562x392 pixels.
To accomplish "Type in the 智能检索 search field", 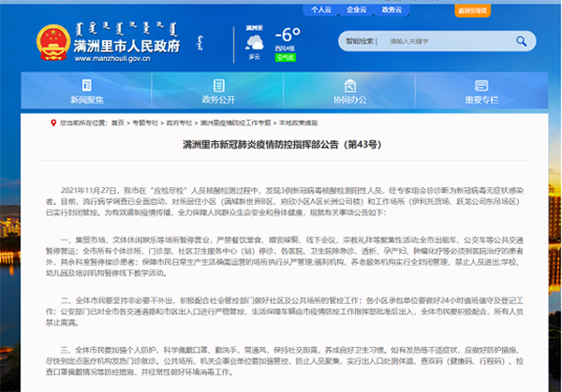I will coord(438,42).
